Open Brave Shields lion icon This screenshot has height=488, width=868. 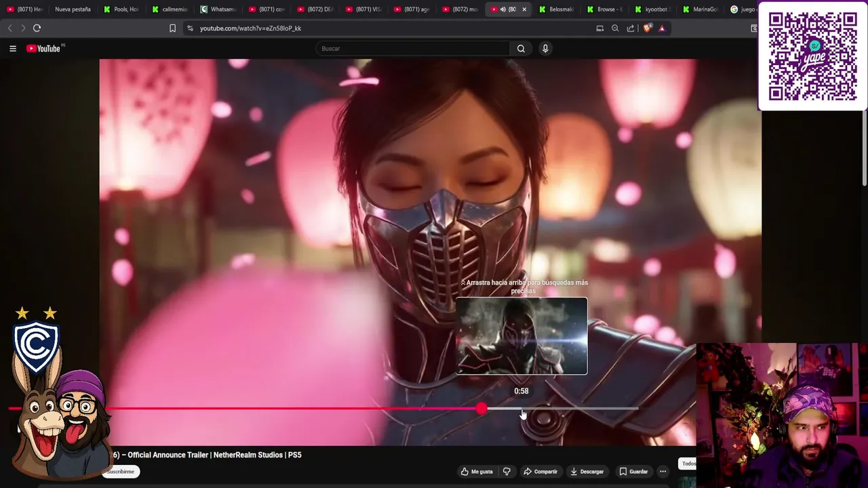(x=647, y=28)
